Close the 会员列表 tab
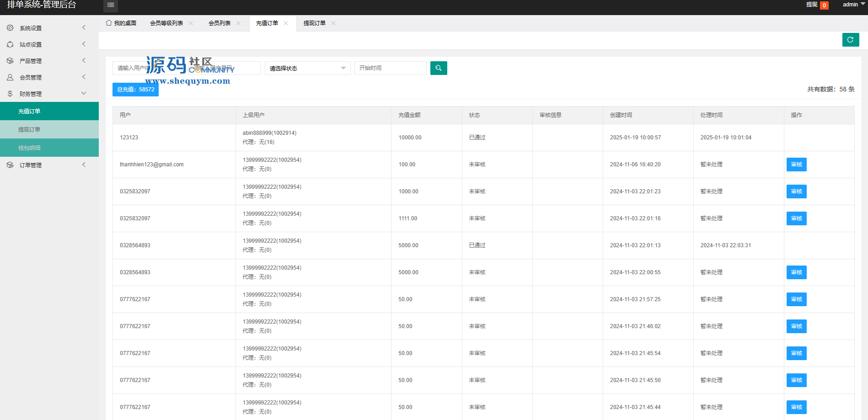 coord(238,23)
